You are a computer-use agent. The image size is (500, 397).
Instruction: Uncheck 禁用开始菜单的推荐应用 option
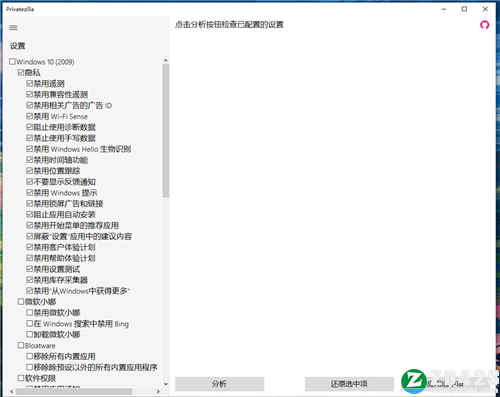click(29, 225)
